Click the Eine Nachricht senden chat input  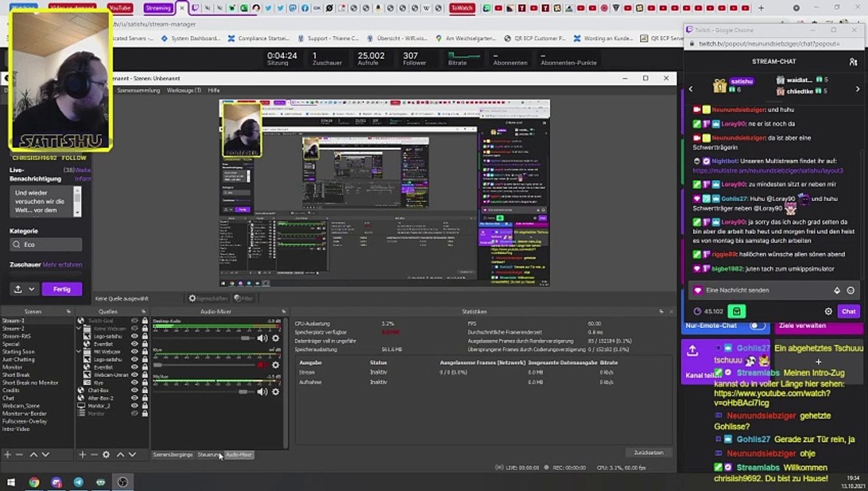tap(774, 291)
